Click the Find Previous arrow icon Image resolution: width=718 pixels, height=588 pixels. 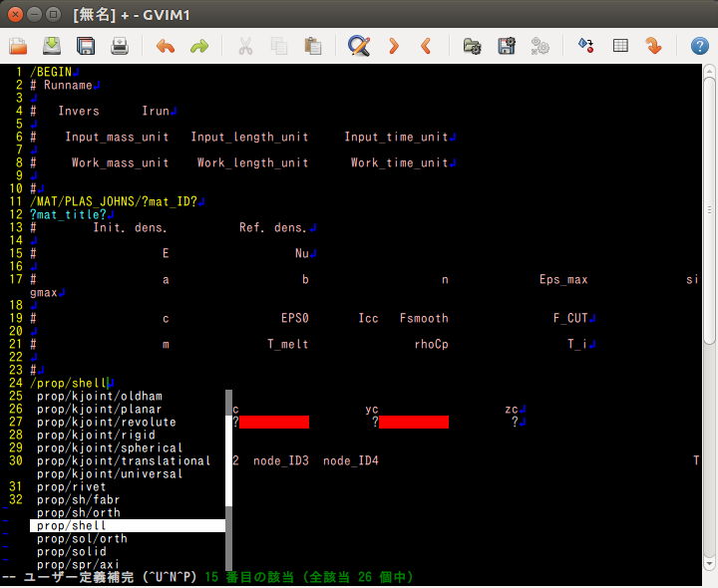[x=427, y=46]
